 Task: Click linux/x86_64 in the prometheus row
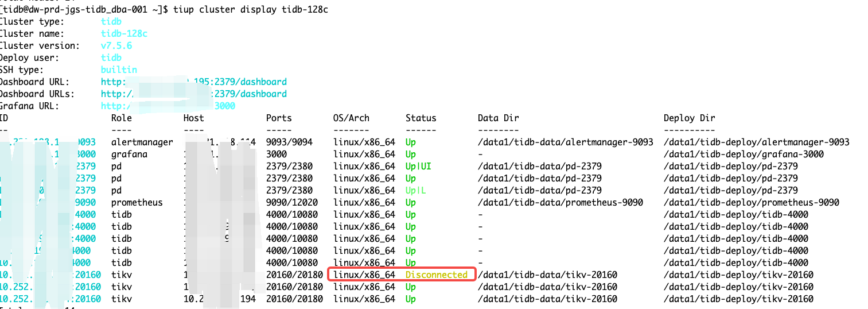364,202
